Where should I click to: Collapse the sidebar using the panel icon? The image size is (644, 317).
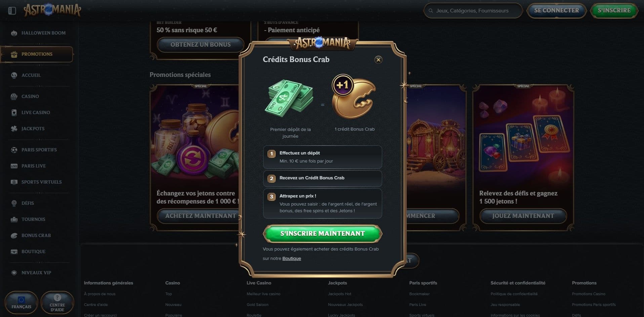pos(12,11)
